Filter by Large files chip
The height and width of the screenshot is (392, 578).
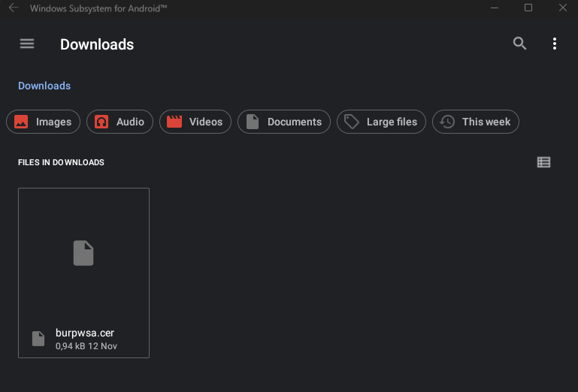382,122
